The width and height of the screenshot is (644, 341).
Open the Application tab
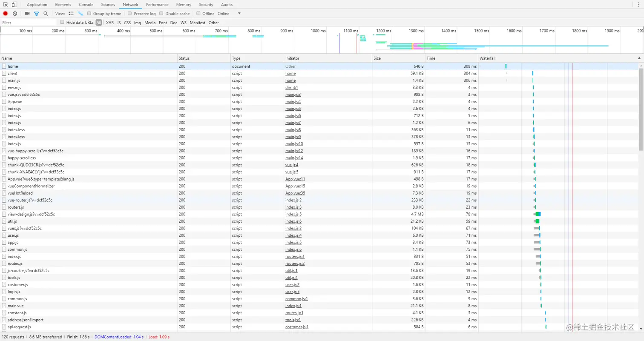[37, 5]
